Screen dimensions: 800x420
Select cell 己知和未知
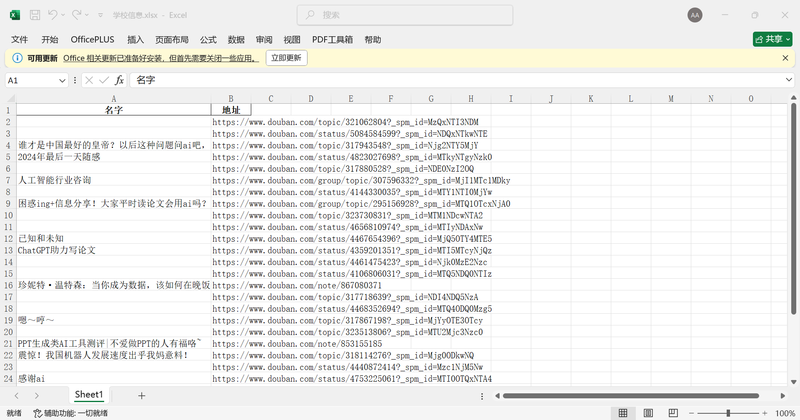pos(114,238)
